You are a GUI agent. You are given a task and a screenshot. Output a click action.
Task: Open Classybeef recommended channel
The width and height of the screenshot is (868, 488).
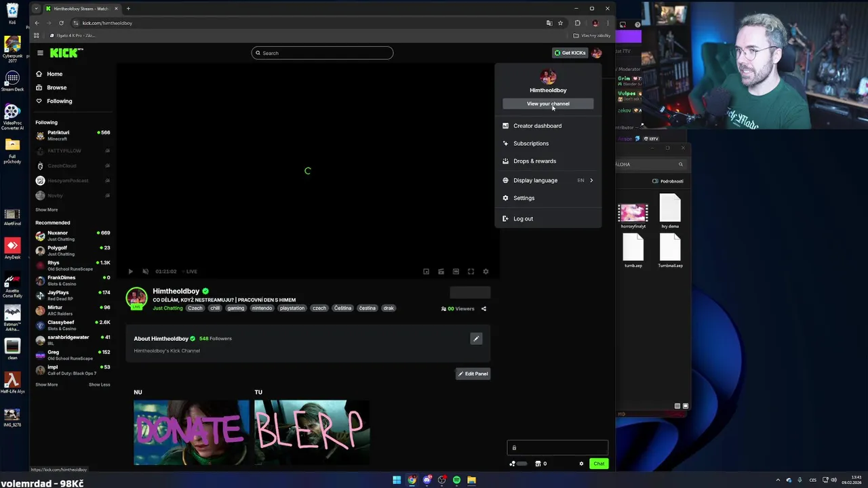coord(73,325)
